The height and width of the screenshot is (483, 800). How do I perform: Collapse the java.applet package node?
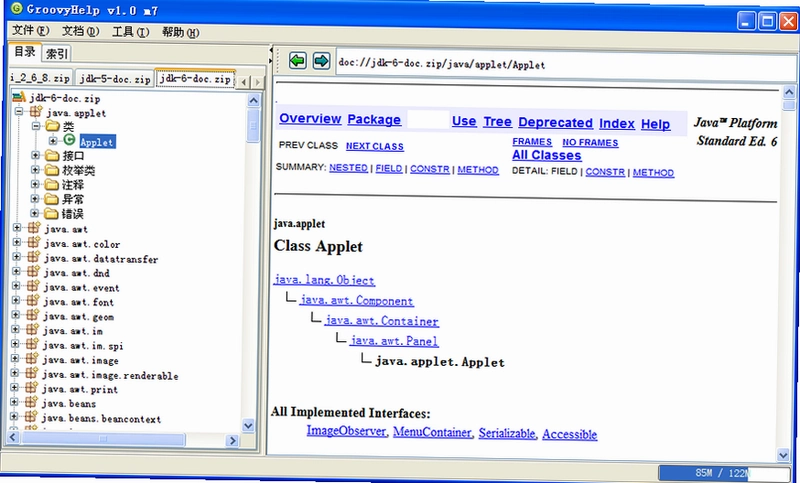click(19, 111)
